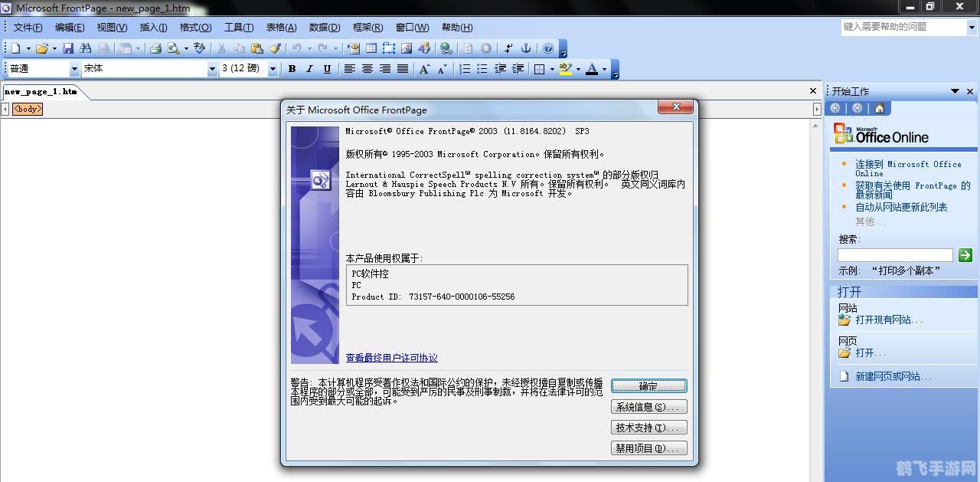The image size is (980, 482).
Task: Open the Insert Web Component tool
Action: pyautogui.click(x=354, y=48)
